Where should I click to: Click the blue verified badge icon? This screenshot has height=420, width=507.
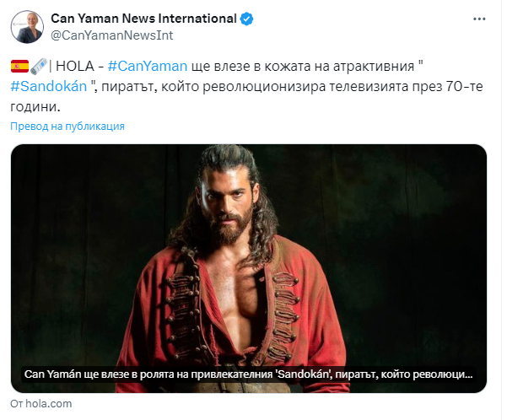tap(246, 19)
